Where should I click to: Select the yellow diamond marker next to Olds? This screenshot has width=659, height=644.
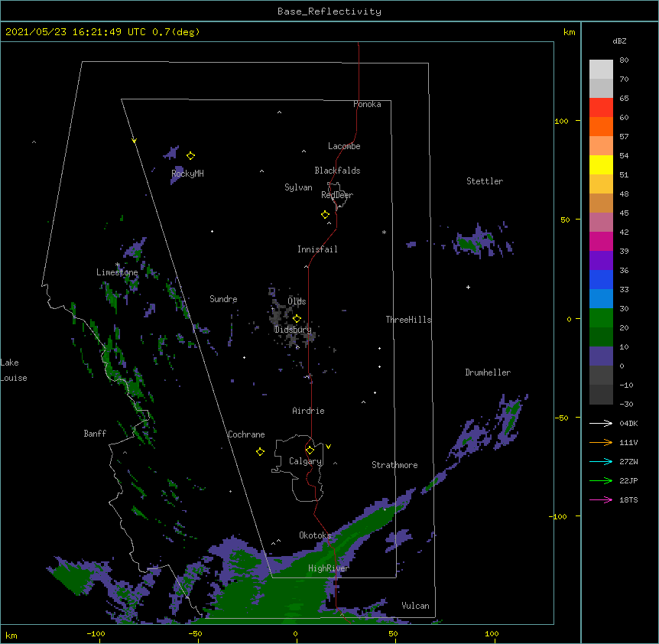(x=297, y=319)
